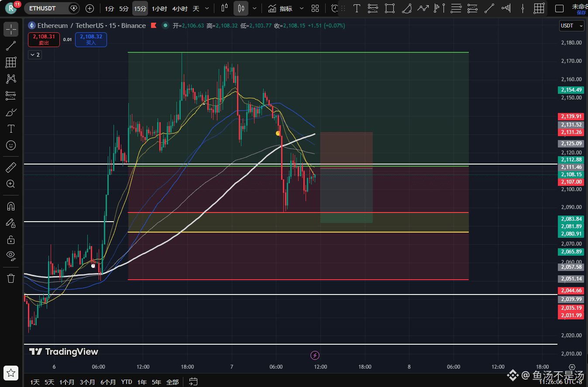Select the vertical line tool in floating toolbar
Viewport: 588px width, 387px height.
click(x=523, y=8)
